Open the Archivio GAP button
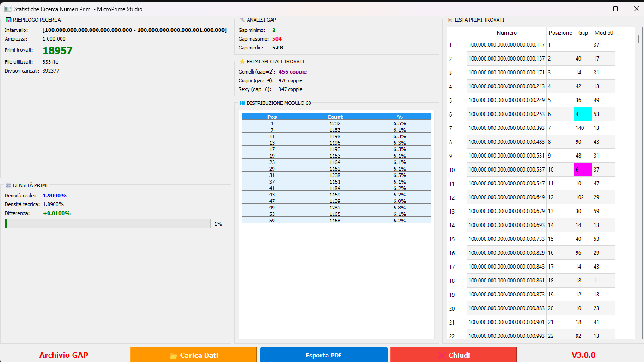This screenshot has height=362, width=644. coord(64,355)
